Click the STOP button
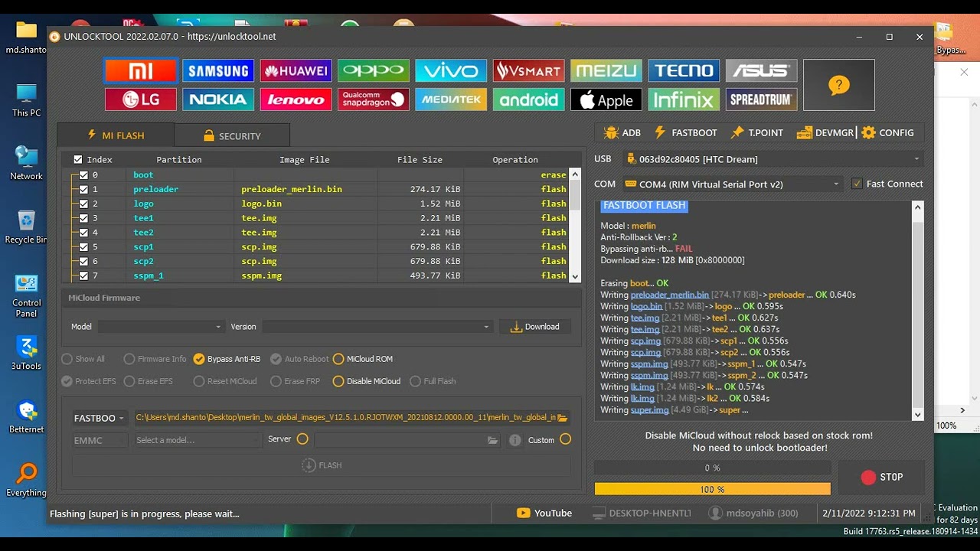This screenshot has height=551, width=980. click(x=882, y=477)
